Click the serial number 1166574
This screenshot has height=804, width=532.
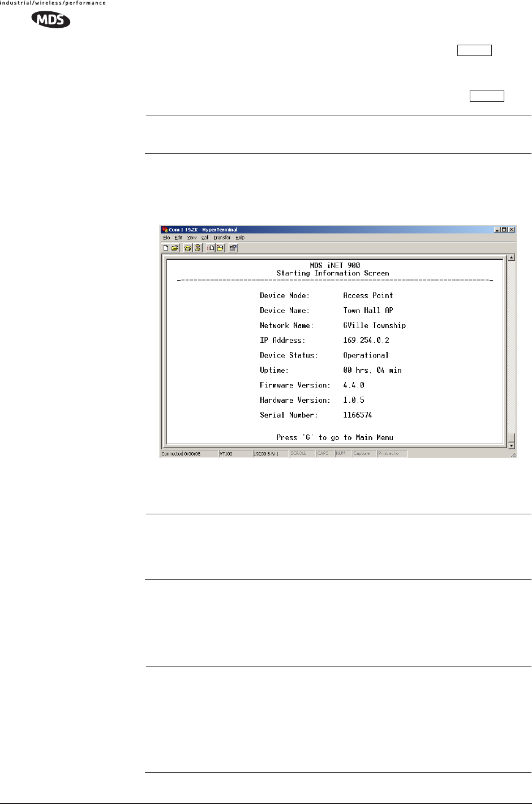pyautogui.click(x=358, y=415)
